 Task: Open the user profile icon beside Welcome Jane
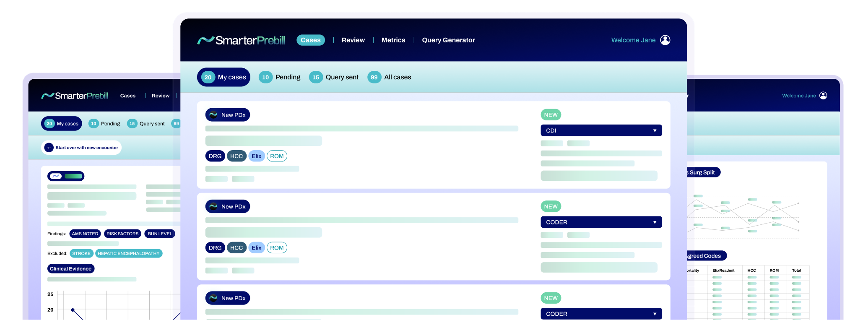665,40
